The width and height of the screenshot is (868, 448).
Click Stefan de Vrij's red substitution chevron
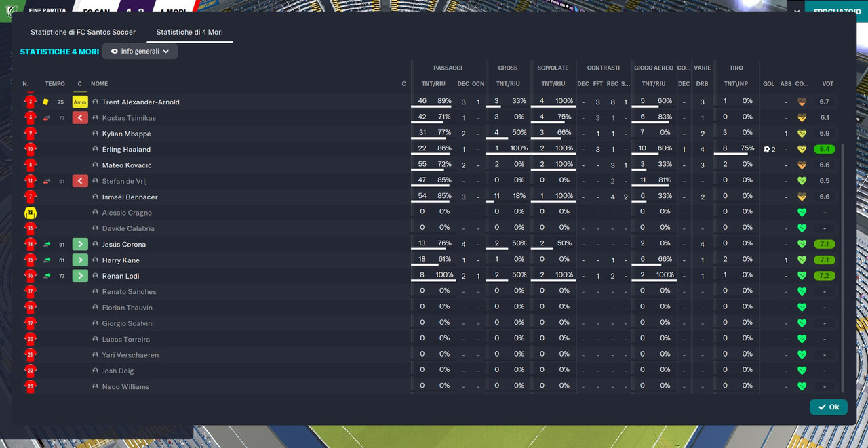pyautogui.click(x=80, y=181)
